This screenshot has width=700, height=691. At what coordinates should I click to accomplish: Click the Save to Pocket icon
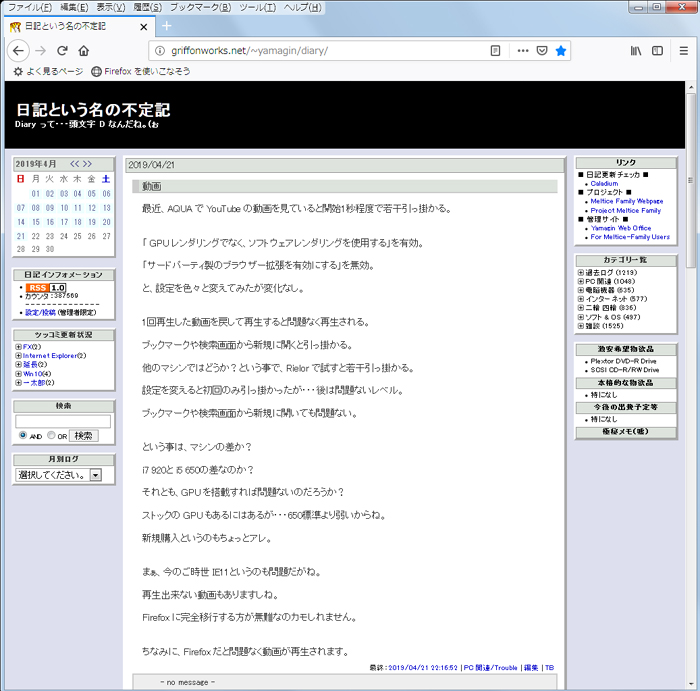click(x=542, y=51)
